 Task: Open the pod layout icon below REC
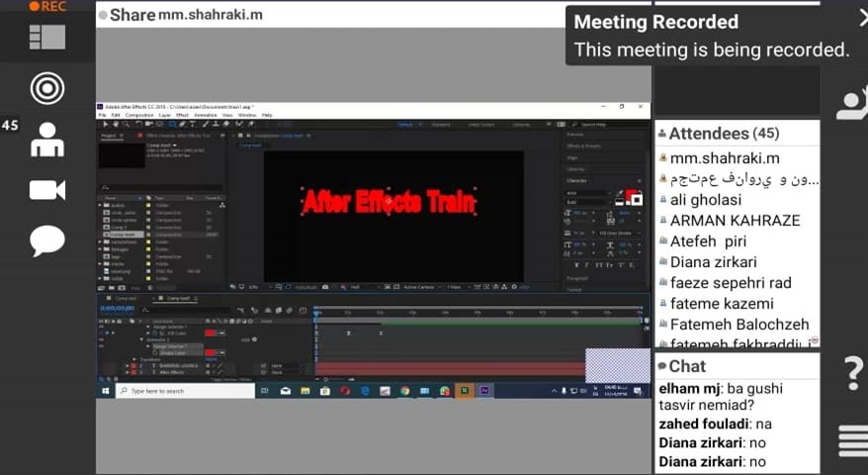point(47,38)
